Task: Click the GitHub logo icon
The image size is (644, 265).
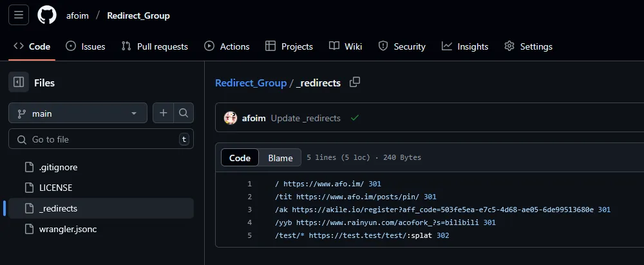Action: [47, 15]
